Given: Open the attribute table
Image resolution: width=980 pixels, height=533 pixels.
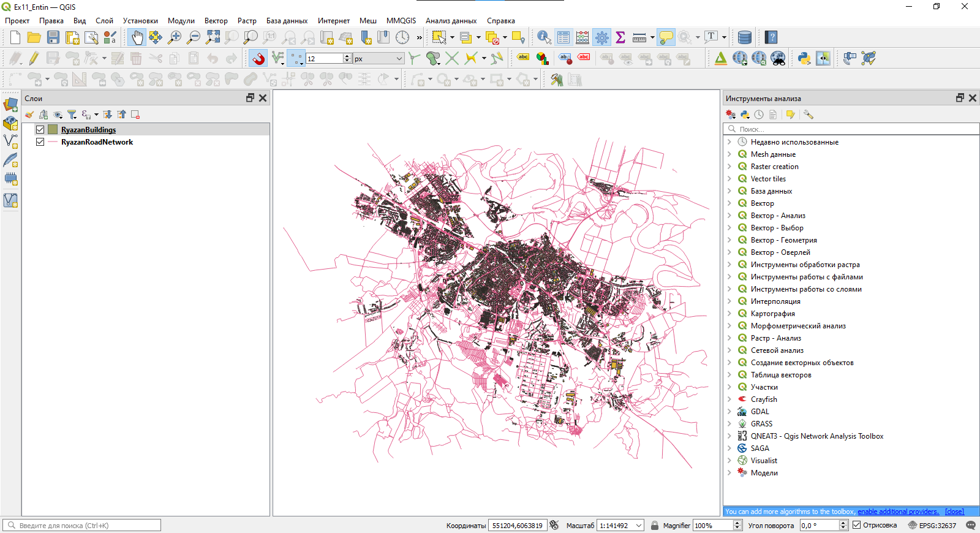Looking at the screenshot, I should coord(563,37).
